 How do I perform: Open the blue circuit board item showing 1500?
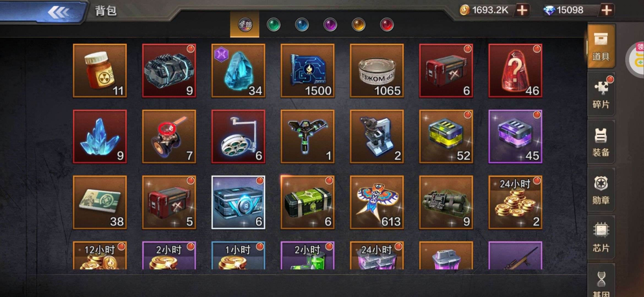point(307,71)
